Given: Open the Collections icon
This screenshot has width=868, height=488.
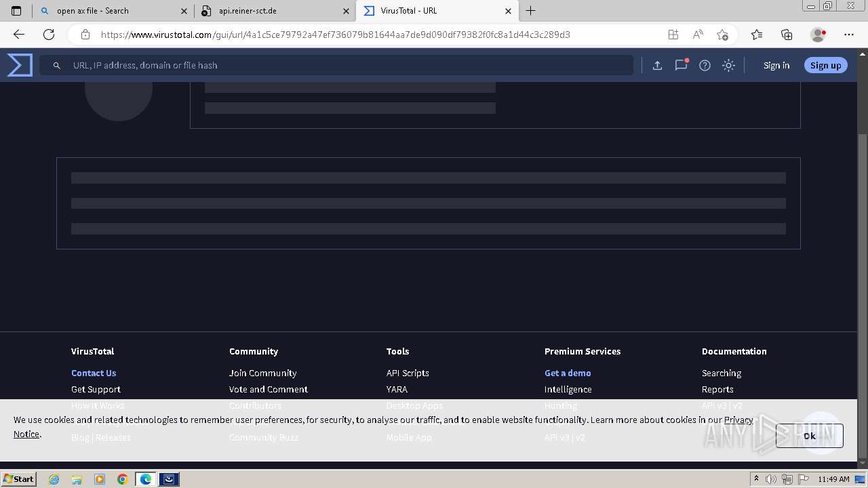Looking at the screenshot, I should click(x=787, y=35).
